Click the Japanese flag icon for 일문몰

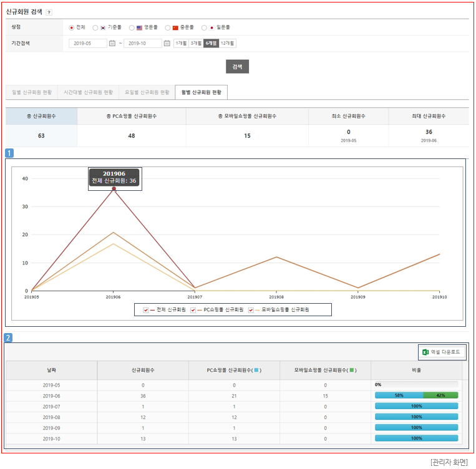[x=211, y=27]
